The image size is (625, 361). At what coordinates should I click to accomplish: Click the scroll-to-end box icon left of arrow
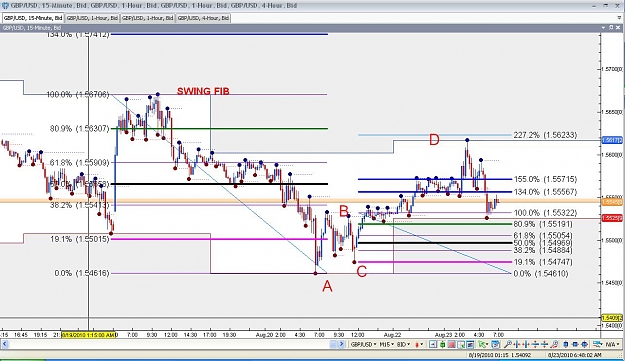coord(333,344)
